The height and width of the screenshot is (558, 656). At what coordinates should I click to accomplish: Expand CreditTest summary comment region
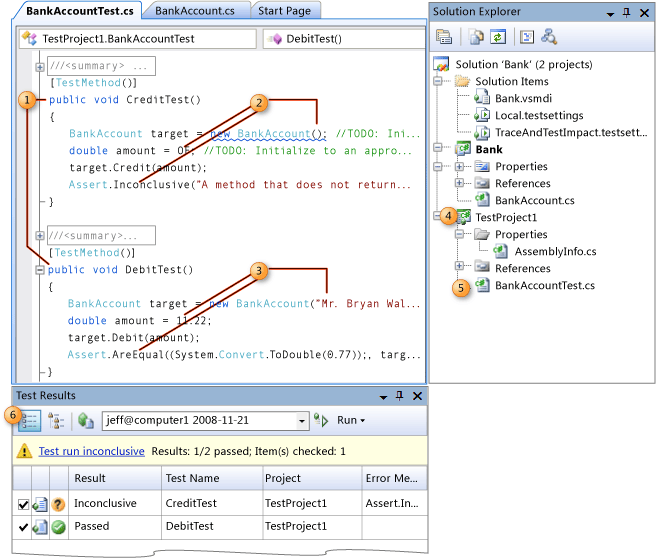40,67
